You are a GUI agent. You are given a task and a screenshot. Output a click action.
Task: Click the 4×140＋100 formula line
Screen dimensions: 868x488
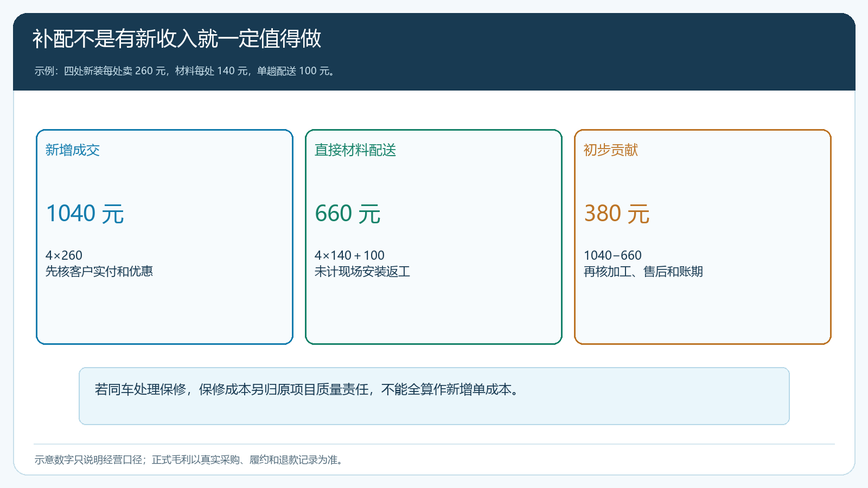(x=349, y=255)
